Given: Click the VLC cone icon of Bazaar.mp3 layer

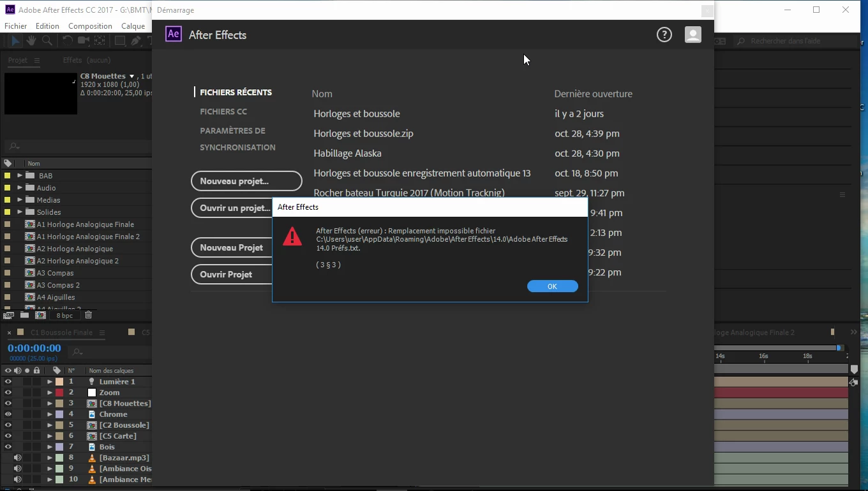Looking at the screenshot, I should click(x=92, y=458).
